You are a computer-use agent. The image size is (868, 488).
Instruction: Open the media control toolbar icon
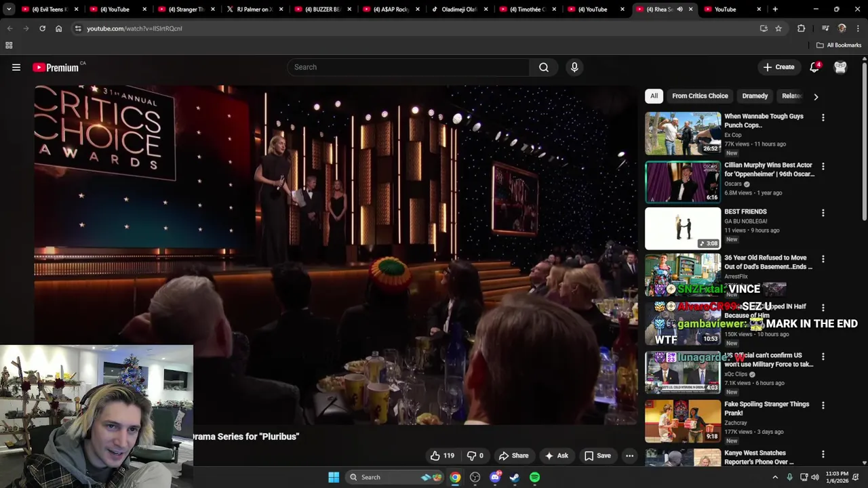click(x=825, y=28)
